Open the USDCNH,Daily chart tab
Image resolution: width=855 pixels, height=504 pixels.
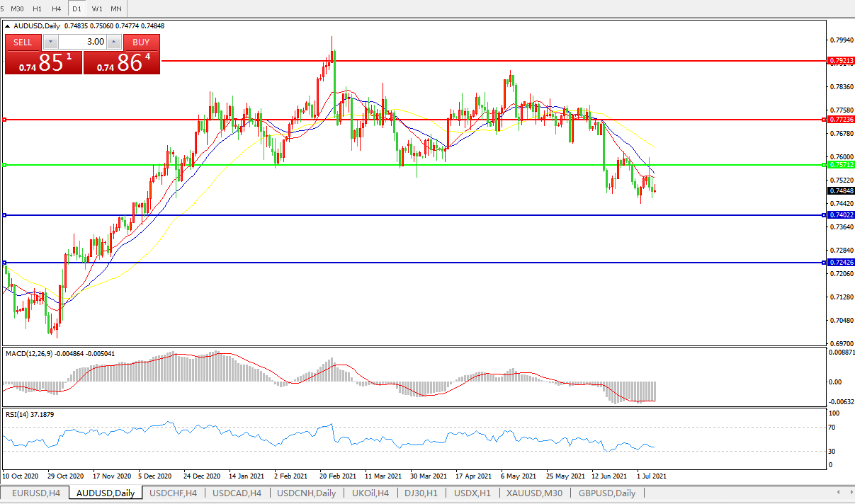pyautogui.click(x=306, y=493)
